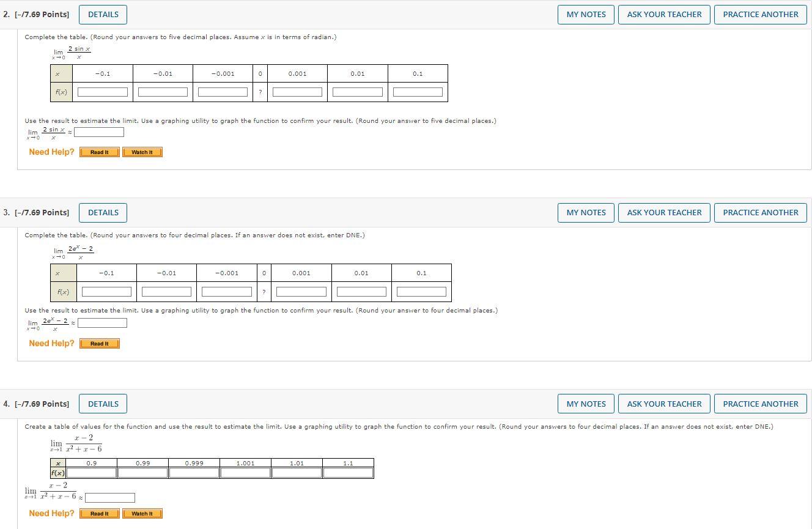Select f(x) input for x=0.001 in question 3
Image resolution: width=812 pixels, height=529 pixels.
[301, 291]
